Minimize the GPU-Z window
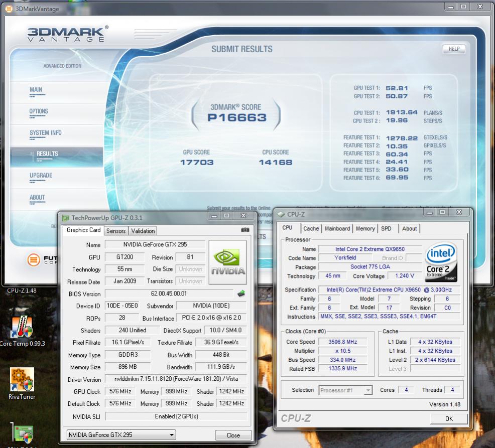Viewport: 495px width, 448px height. (214, 216)
